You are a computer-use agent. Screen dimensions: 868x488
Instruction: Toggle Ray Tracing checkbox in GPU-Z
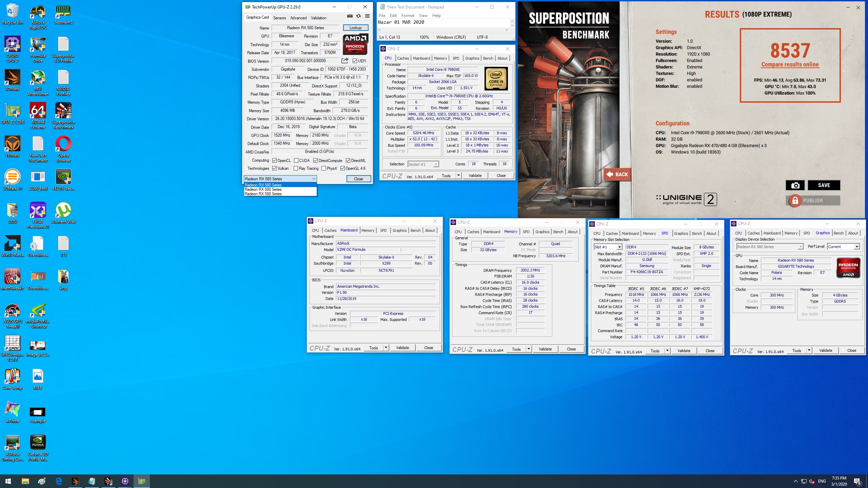(x=296, y=168)
